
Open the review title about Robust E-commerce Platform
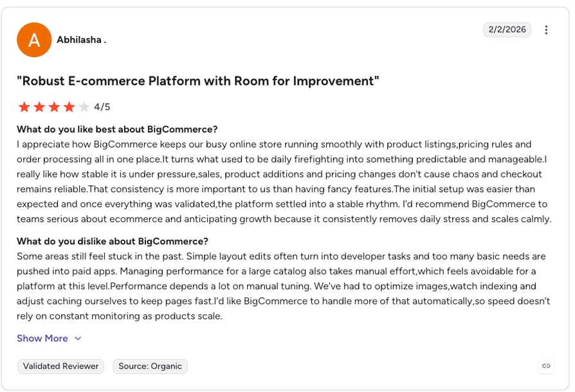pos(198,80)
